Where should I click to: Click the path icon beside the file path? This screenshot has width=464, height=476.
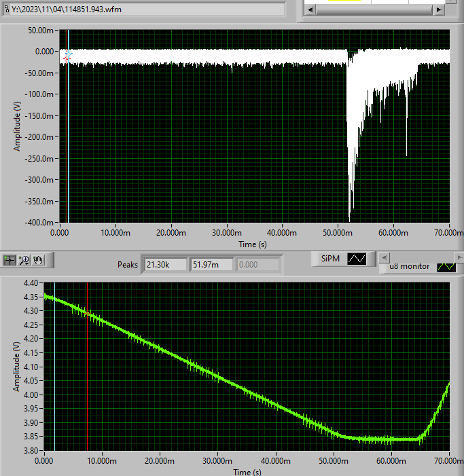click(x=7, y=10)
